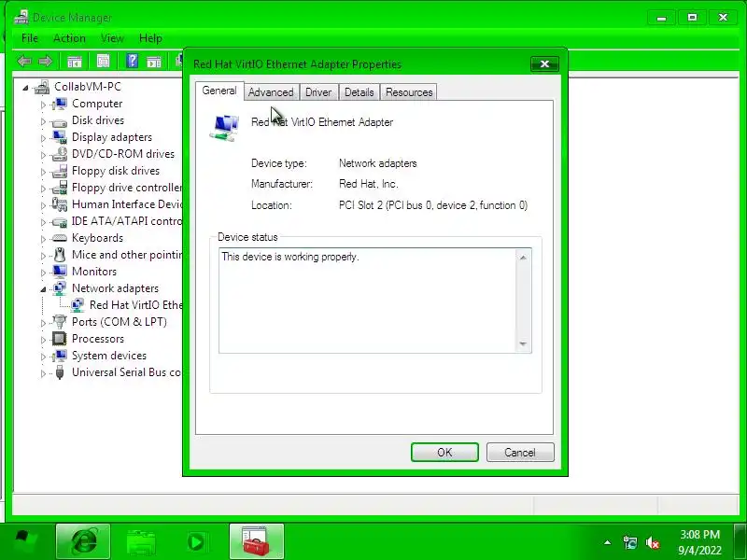This screenshot has width=747, height=560.
Task: Expand the IDE ATA/ATAPI controllers node
Action: [43, 222]
